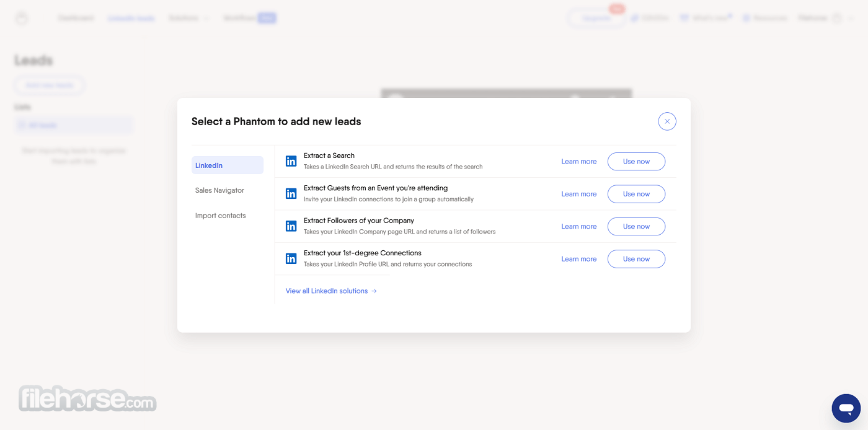Image resolution: width=868 pixels, height=430 pixels.
Task: Click "Takes a LinkedIn Search URL" description text
Action: click(x=393, y=167)
